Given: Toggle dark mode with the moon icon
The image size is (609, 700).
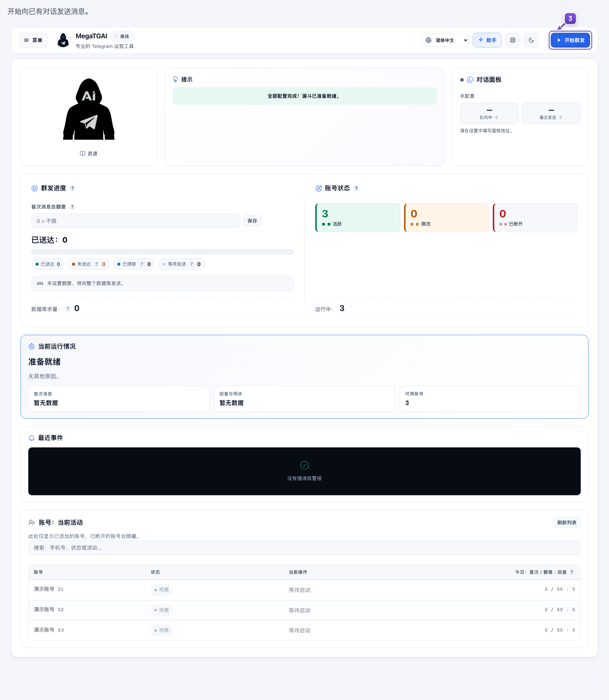Looking at the screenshot, I should click(x=531, y=40).
